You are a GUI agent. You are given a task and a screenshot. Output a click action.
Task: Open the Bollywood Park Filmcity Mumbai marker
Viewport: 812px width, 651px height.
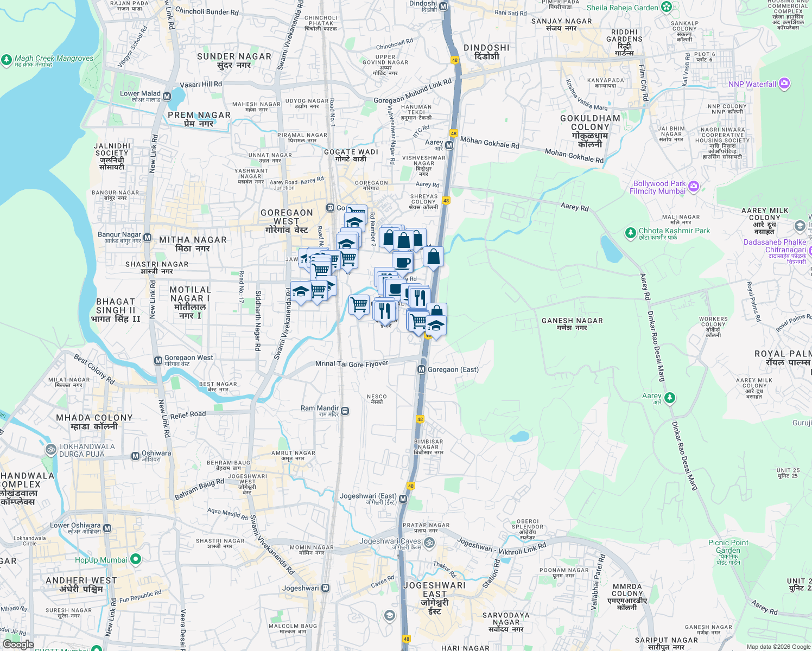pos(693,186)
